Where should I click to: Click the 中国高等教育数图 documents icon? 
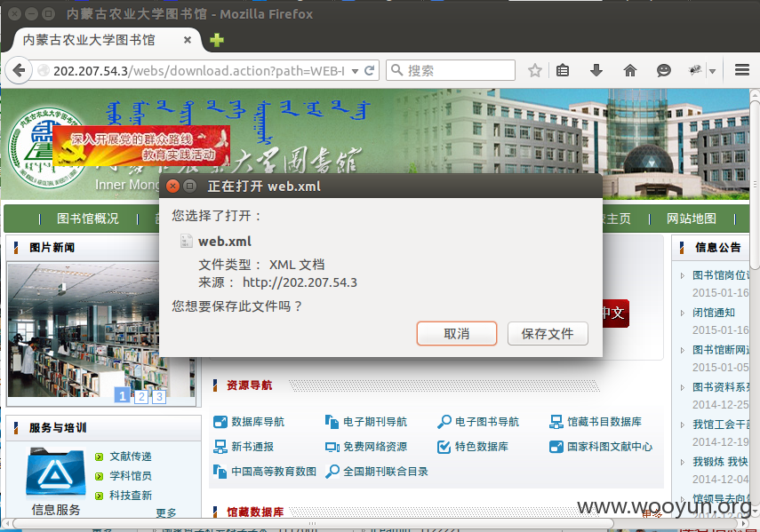click(220, 472)
